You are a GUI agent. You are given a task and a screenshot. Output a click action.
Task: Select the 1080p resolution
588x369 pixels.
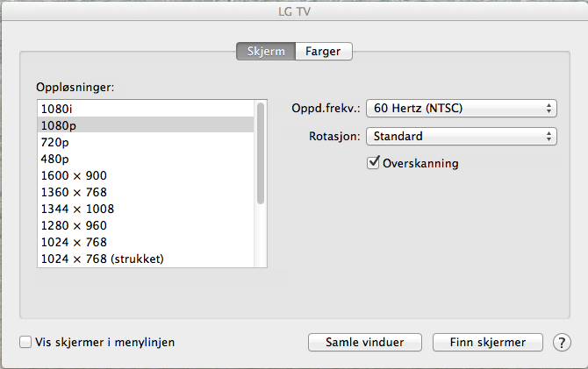pos(146,125)
